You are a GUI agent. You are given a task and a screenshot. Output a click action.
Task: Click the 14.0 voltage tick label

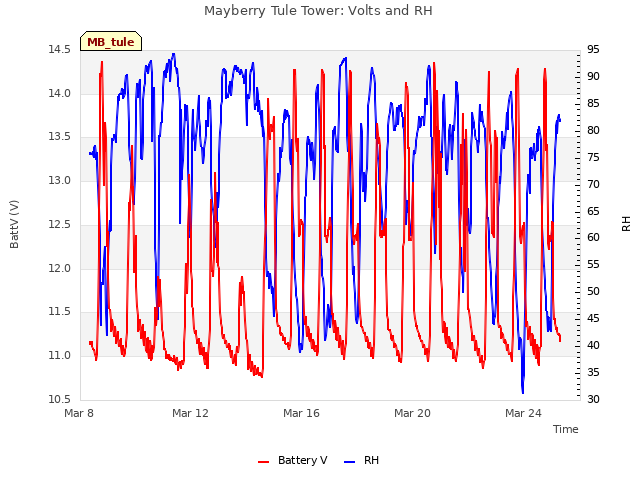(59, 93)
